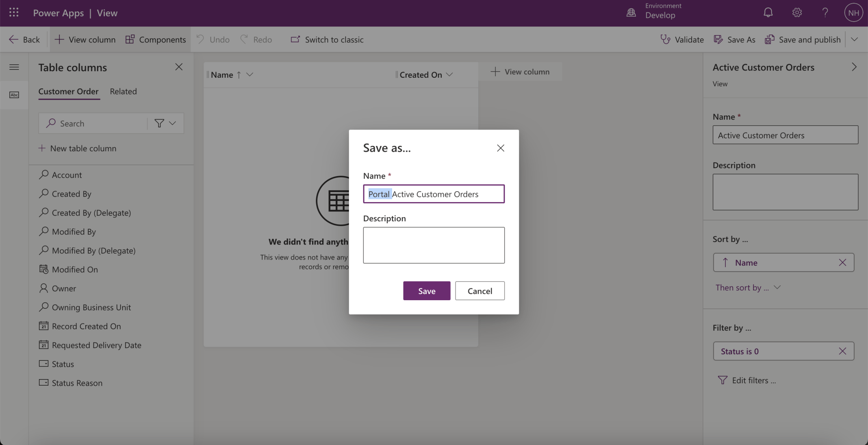The width and height of the screenshot is (868, 445).
Task: Open the Save and publish split arrow
Action: tap(854, 39)
